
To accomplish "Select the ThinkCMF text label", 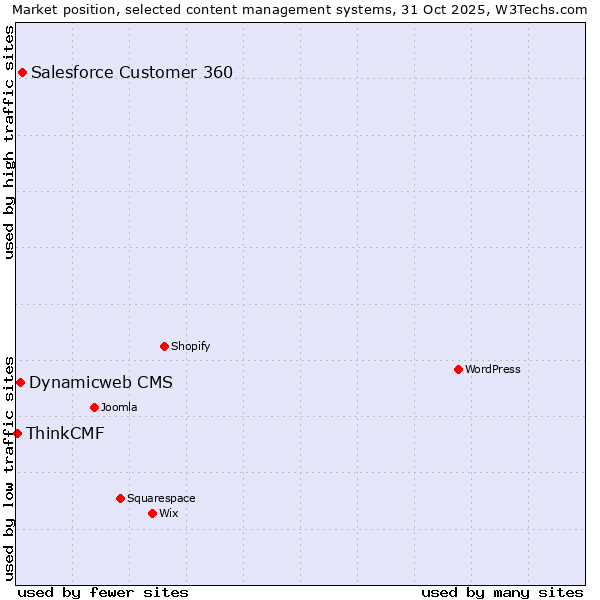I will [64, 433].
